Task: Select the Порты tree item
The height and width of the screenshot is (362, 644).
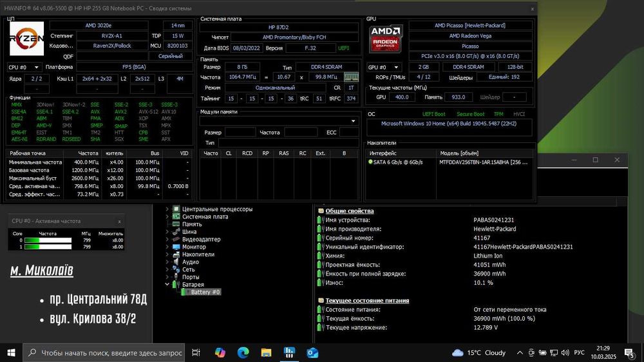Action: click(x=191, y=277)
